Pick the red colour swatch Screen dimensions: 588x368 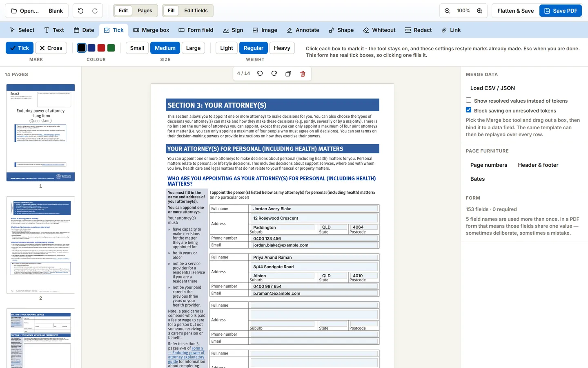(101, 48)
